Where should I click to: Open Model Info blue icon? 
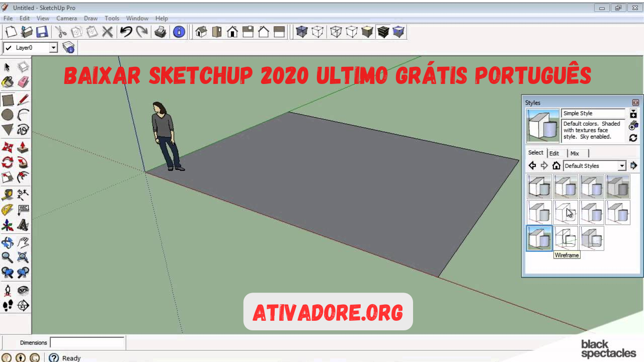179,32
